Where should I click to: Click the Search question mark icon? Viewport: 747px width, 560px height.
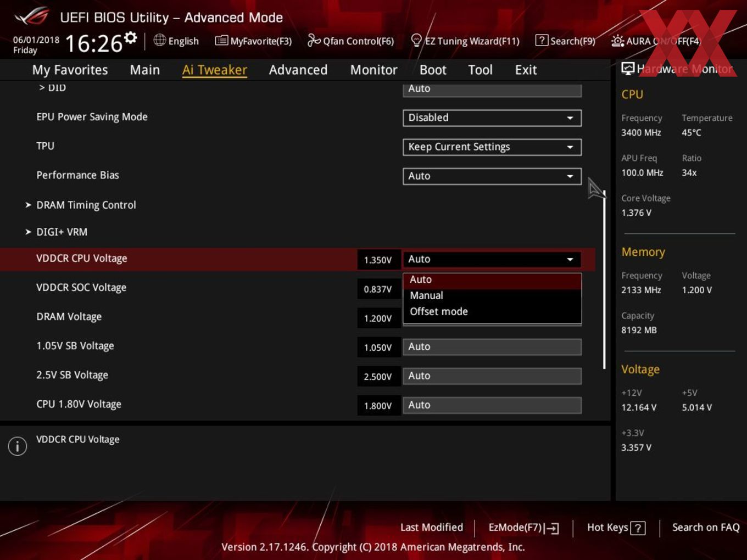tap(542, 40)
